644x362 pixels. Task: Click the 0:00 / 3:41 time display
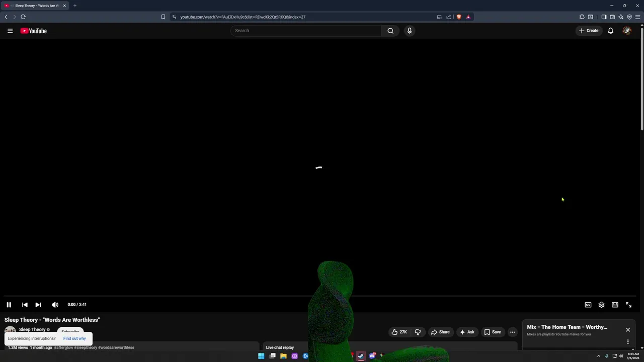point(77,305)
